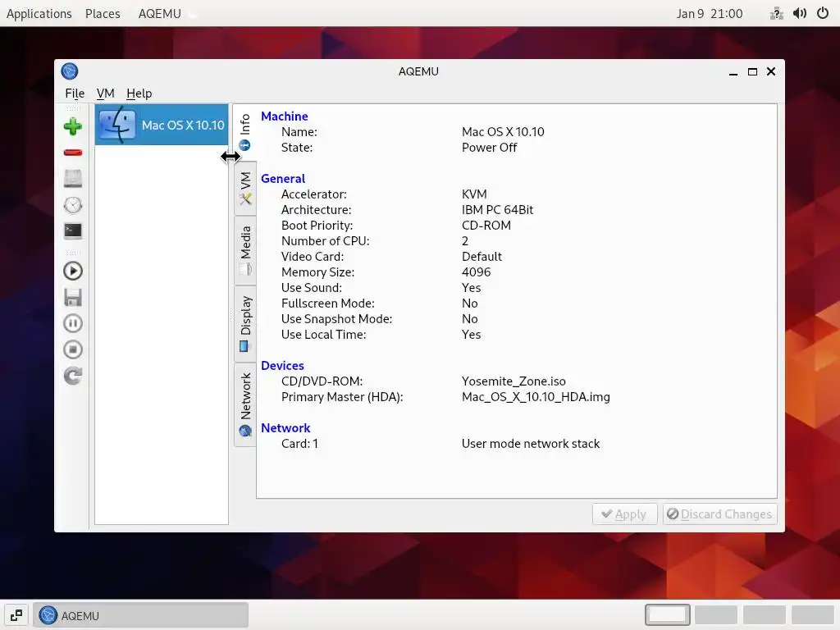
Task: Open the Applications menu in top bar
Action: click(39, 13)
